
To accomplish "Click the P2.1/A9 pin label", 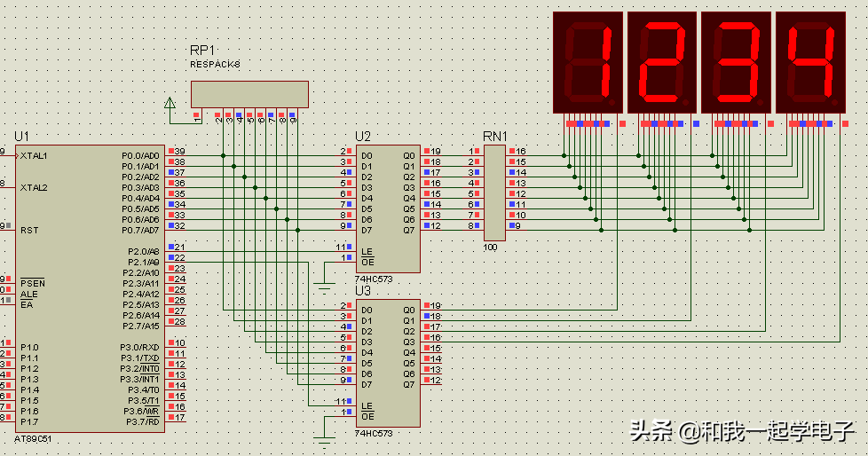I will pos(144,263).
